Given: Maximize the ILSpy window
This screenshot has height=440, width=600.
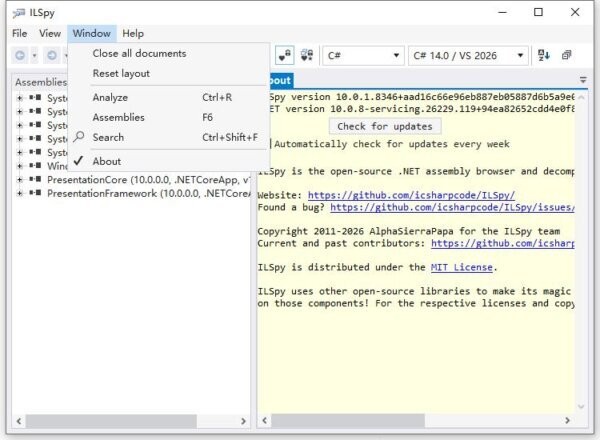Looking at the screenshot, I should 538,12.
